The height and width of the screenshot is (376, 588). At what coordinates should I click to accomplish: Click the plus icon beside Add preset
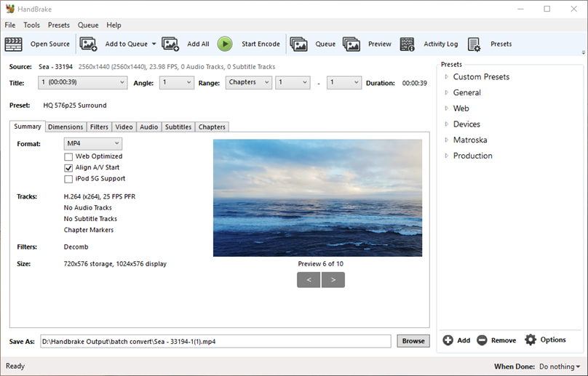(448, 340)
